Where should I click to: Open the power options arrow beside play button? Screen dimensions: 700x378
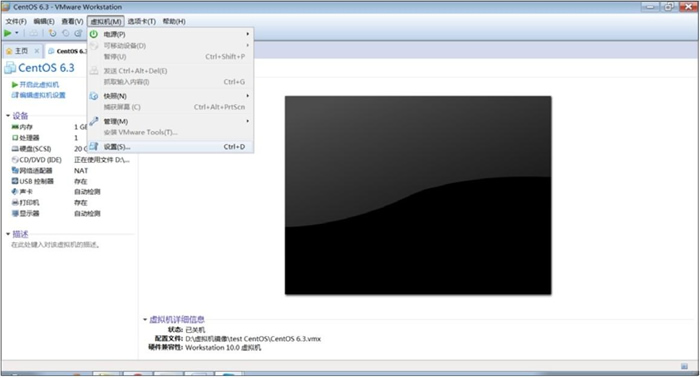(x=17, y=33)
